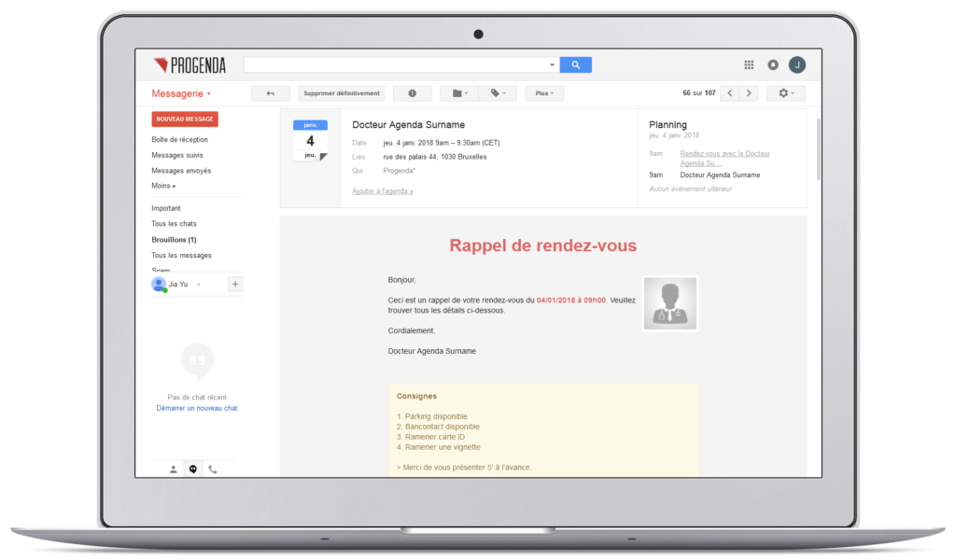Go to the next message arrow

(748, 93)
